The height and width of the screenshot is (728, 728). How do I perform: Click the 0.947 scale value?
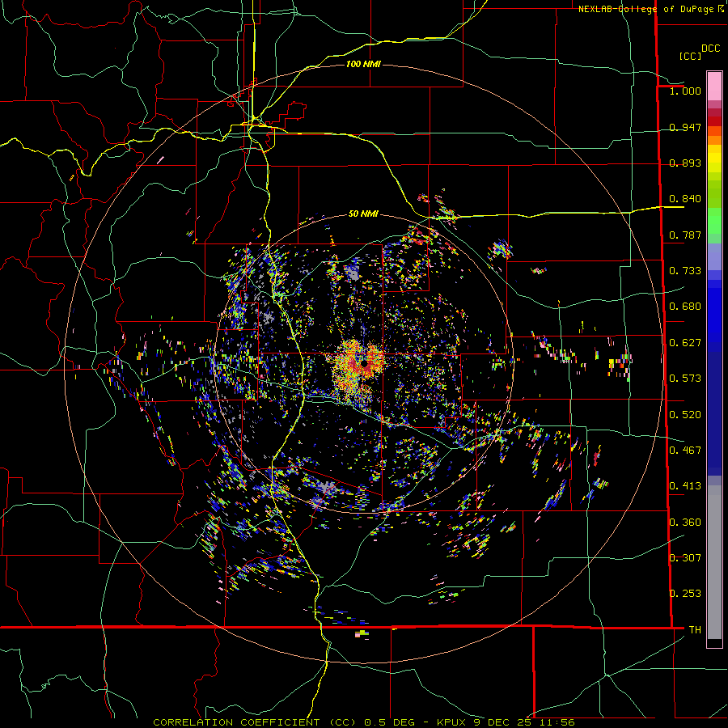(685, 127)
